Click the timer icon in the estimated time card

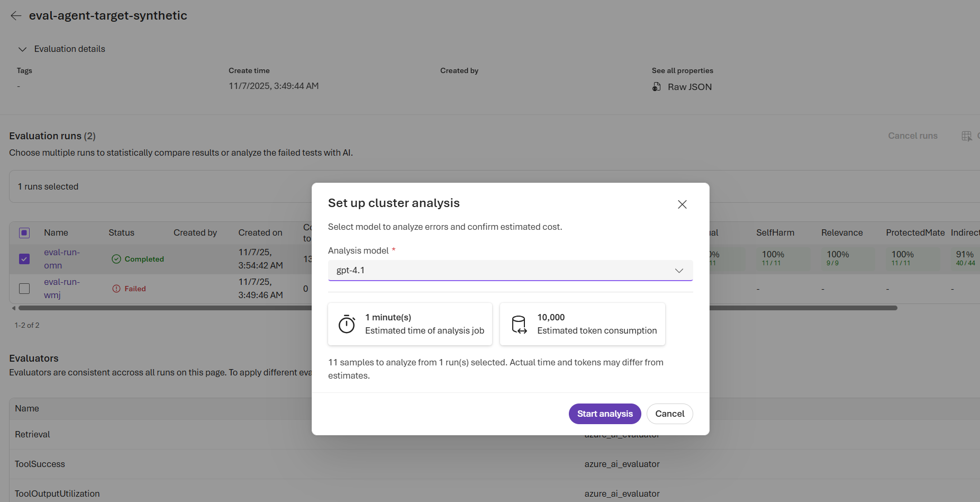pos(347,324)
